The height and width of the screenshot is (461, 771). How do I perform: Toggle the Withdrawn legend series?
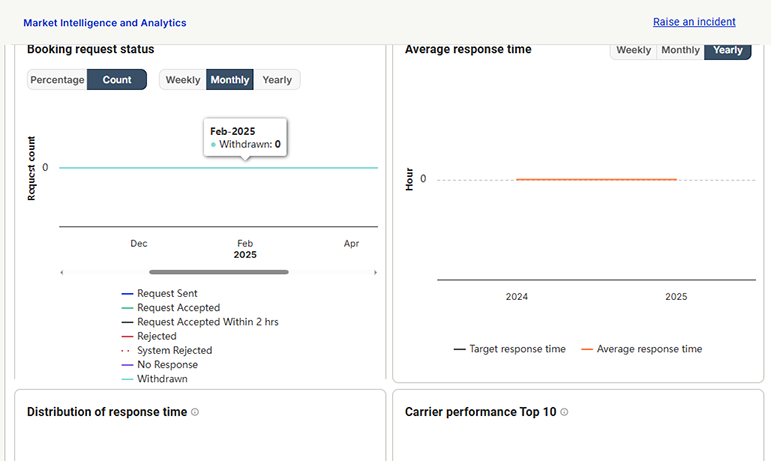(154, 379)
